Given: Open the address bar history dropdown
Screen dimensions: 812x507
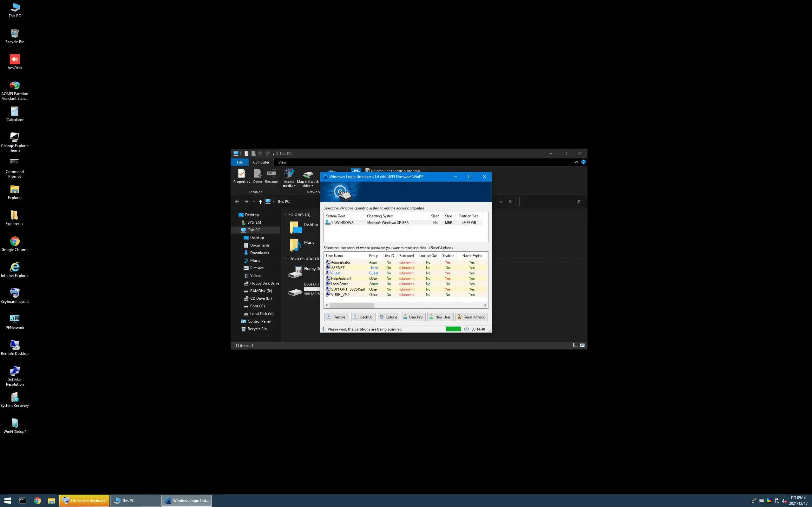Looking at the screenshot, I should coord(501,202).
